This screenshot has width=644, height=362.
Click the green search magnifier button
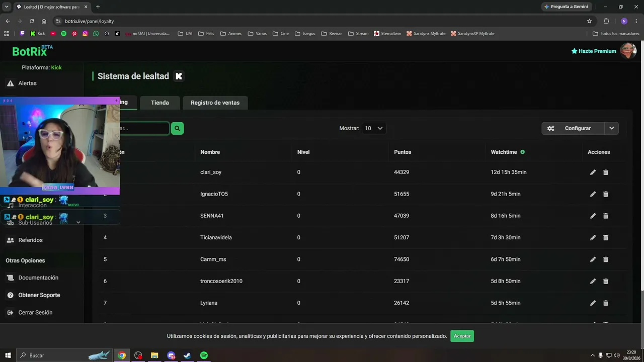point(177,128)
